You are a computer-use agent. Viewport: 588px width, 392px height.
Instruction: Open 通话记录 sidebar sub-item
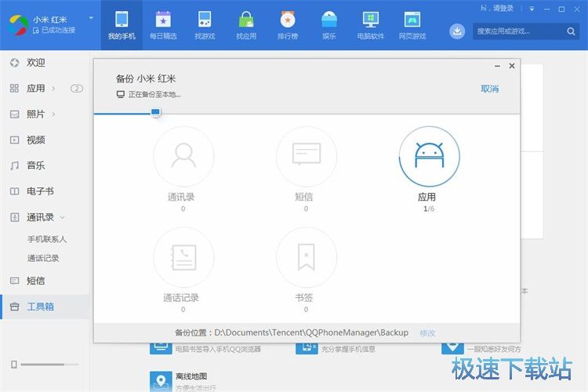coord(43,258)
